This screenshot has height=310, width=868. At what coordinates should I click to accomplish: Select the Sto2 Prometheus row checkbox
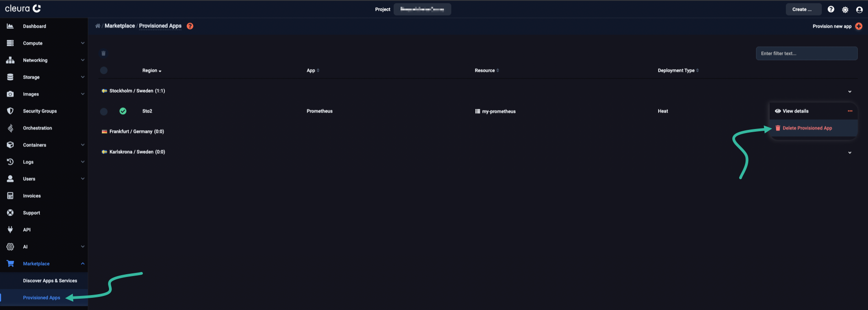point(104,111)
